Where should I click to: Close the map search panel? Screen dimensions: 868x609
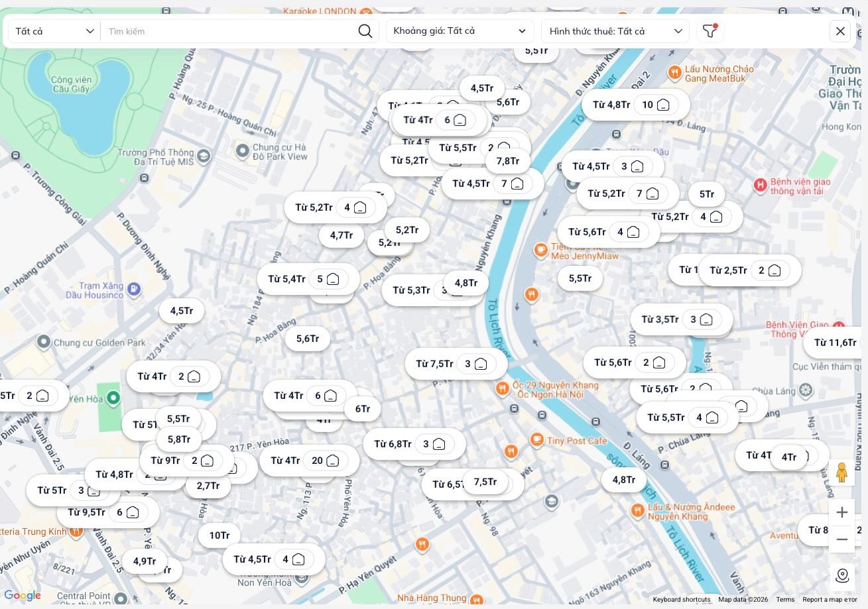pos(840,31)
